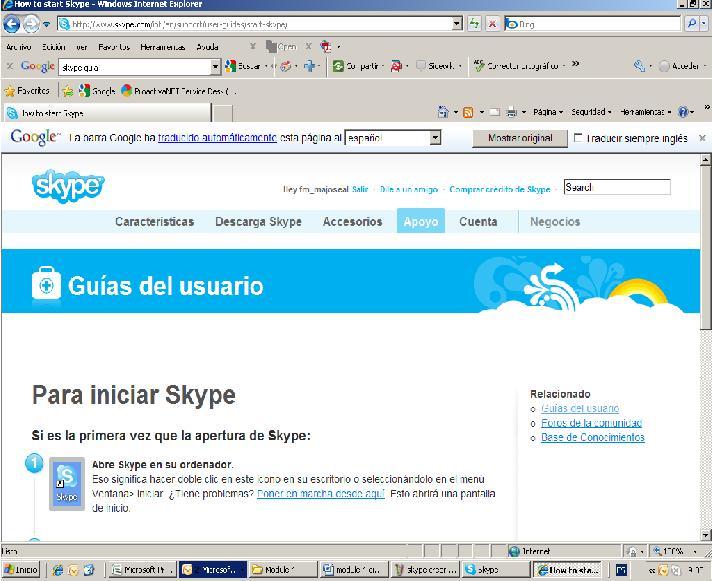Open the Ayuda menu

pos(207,47)
